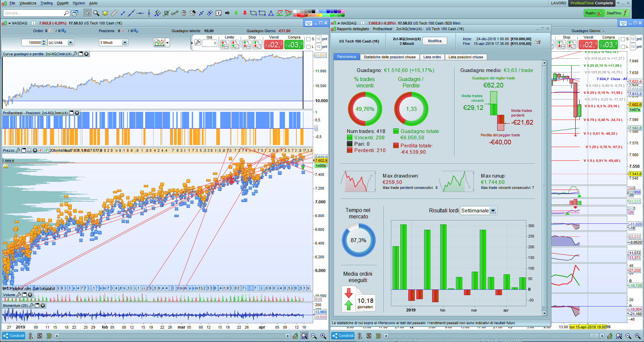Click the search magnifier in Cercare box

pyautogui.click(x=66, y=13)
